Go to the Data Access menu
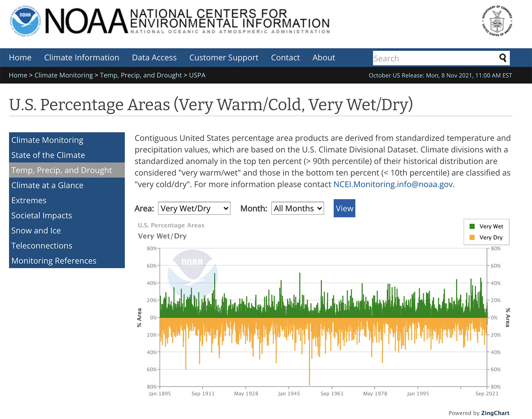 point(154,58)
